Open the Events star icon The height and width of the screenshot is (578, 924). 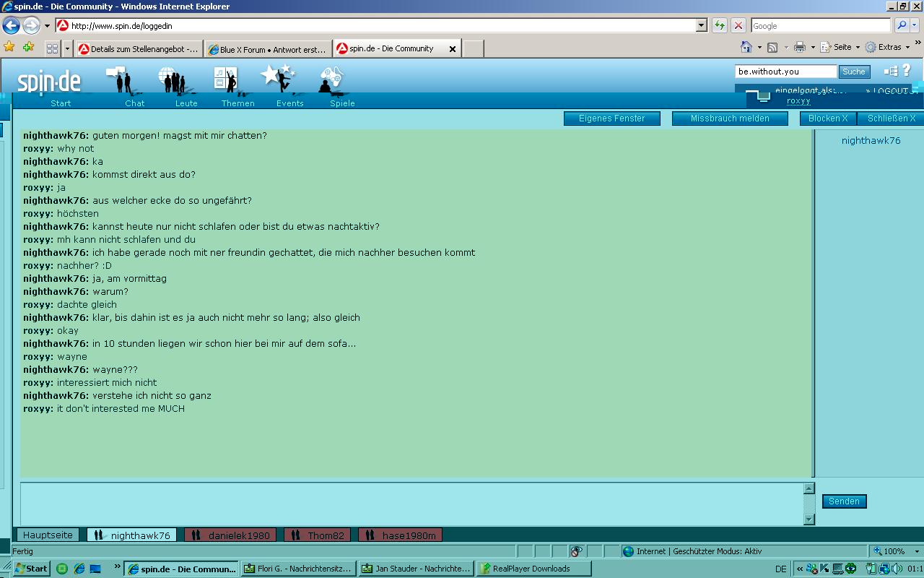point(278,78)
